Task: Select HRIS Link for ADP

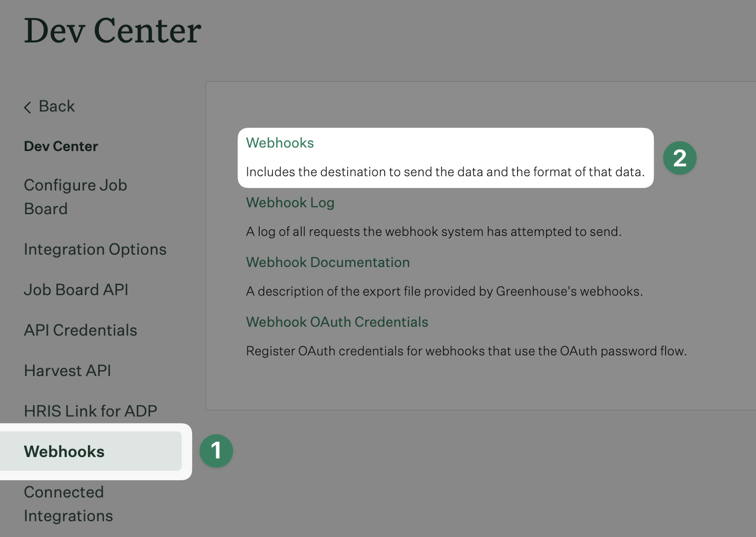Action: pos(90,411)
